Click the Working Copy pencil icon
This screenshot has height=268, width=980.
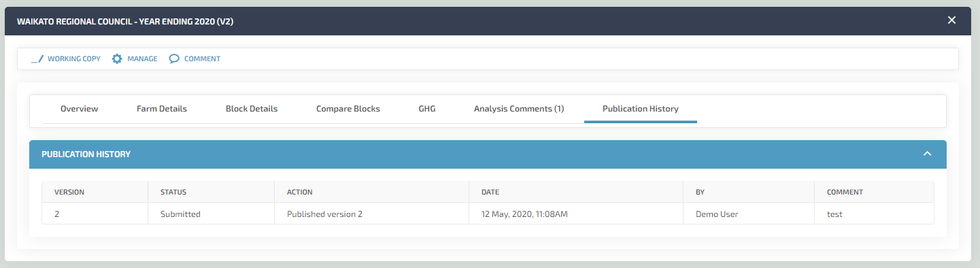tap(37, 59)
